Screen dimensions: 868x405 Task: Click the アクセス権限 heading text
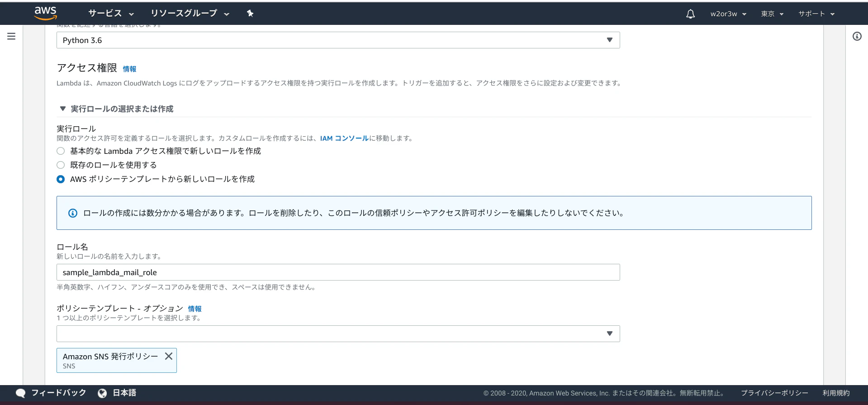pyautogui.click(x=87, y=68)
